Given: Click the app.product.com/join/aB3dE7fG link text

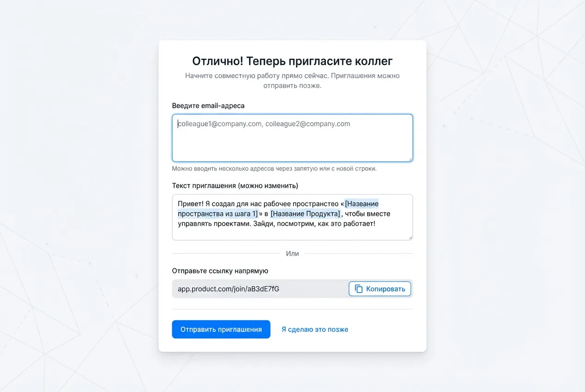Looking at the screenshot, I should coord(229,289).
